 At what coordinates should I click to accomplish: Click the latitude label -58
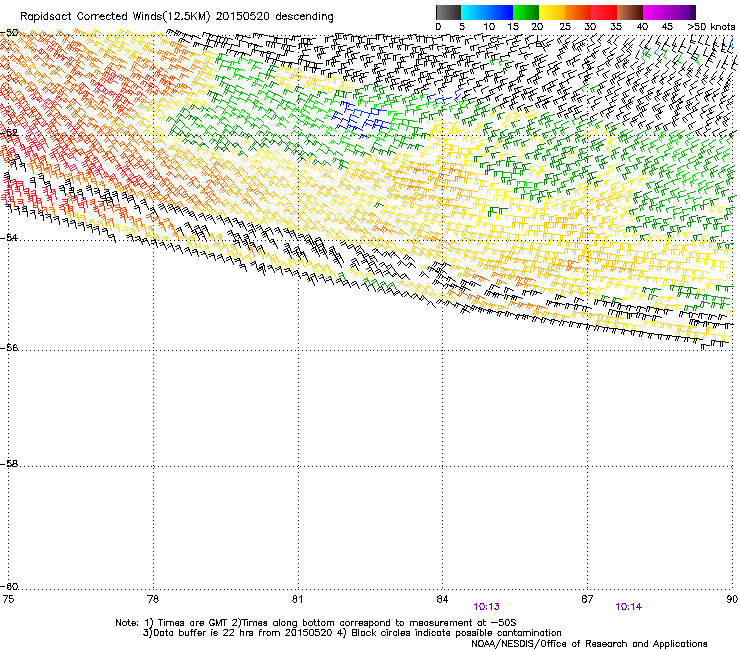pyautogui.click(x=9, y=464)
